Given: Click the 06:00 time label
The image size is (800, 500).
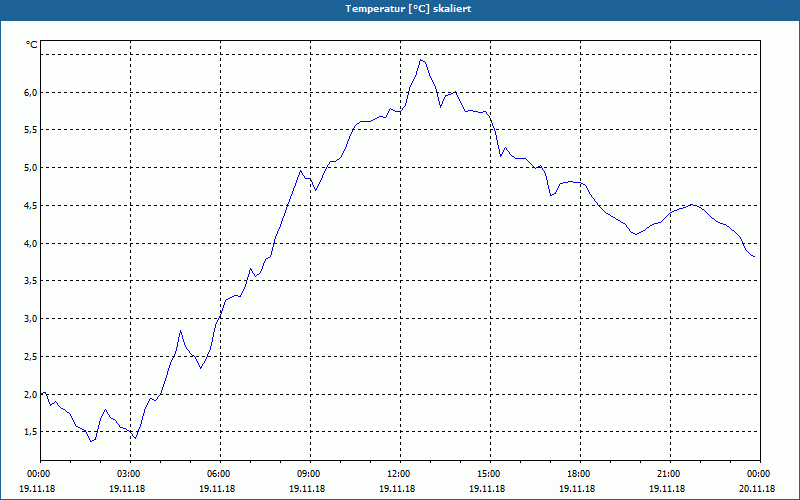Looking at the screenshot, I should (x=217, y=474).
